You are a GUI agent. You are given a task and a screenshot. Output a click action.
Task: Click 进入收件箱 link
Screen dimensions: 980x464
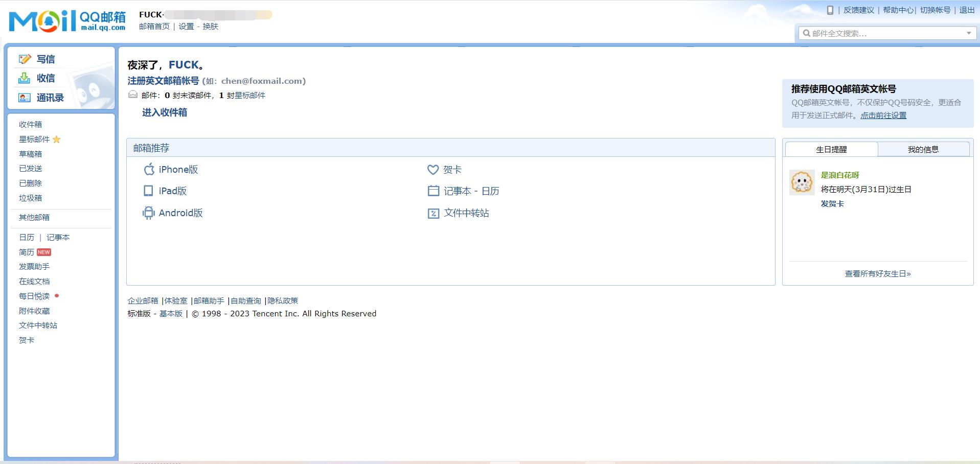pos(165,112)
